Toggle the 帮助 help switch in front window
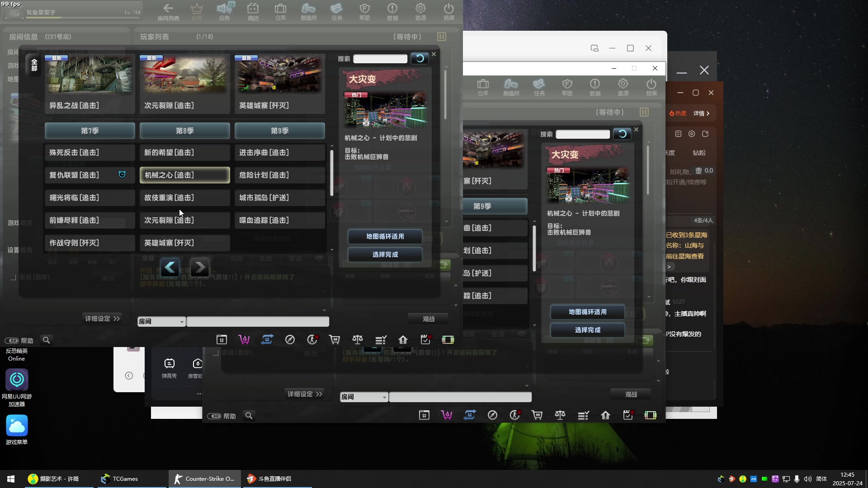 (12, 340)
